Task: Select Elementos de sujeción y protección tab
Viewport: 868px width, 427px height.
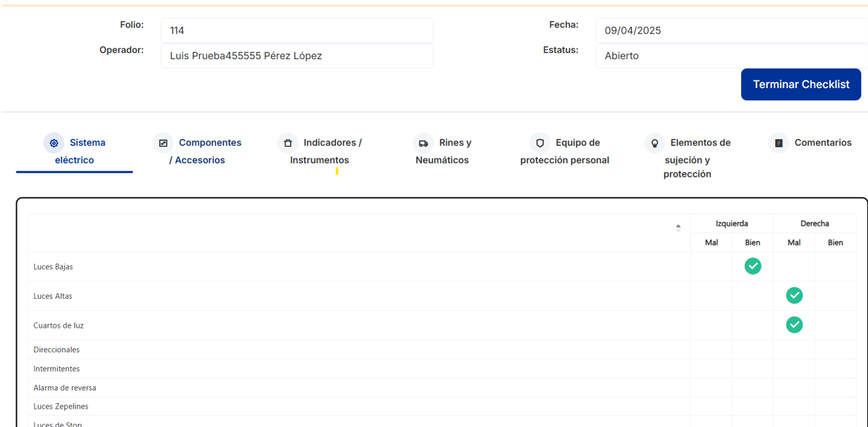Action: [x=687, y=159]
